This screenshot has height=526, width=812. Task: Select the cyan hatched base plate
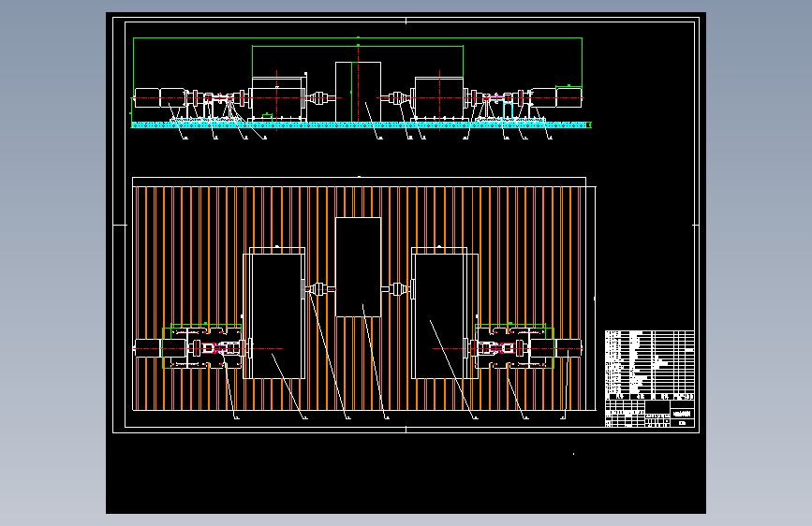tap(362, 124)
